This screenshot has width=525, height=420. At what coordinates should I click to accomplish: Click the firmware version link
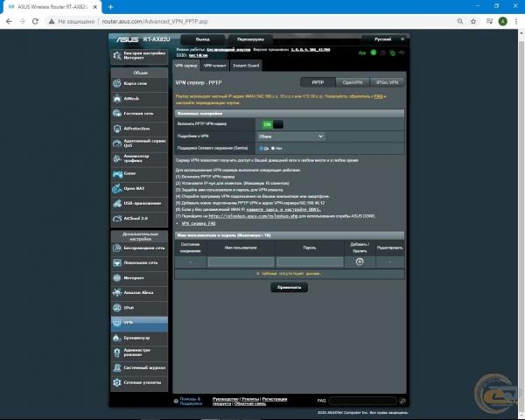tap(310, 50)
